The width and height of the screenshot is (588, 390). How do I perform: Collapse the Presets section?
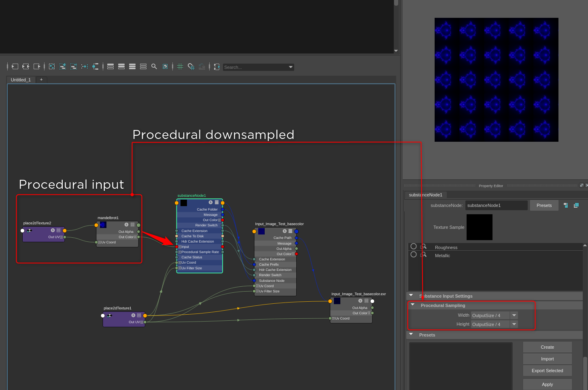(411, 335)
